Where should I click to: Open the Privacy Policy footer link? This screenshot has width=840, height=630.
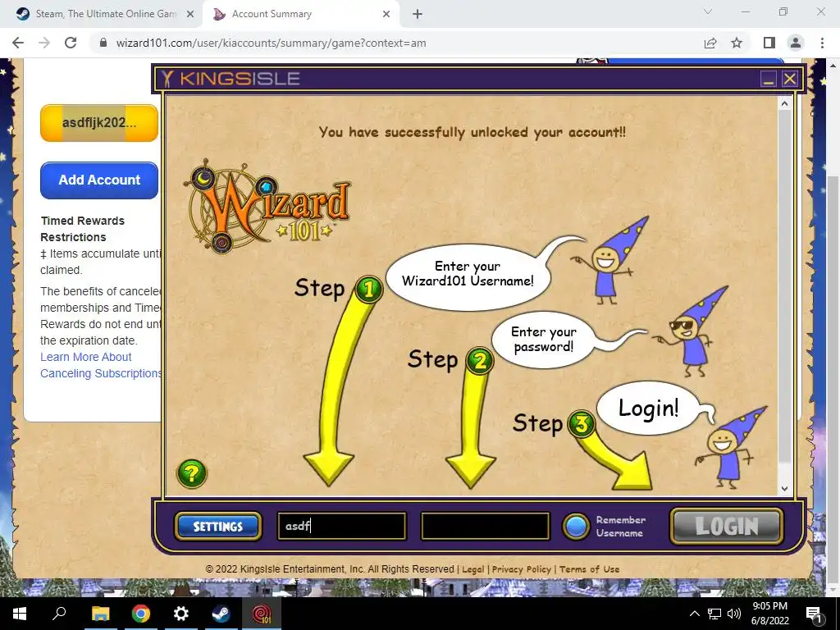click(521, 569)
